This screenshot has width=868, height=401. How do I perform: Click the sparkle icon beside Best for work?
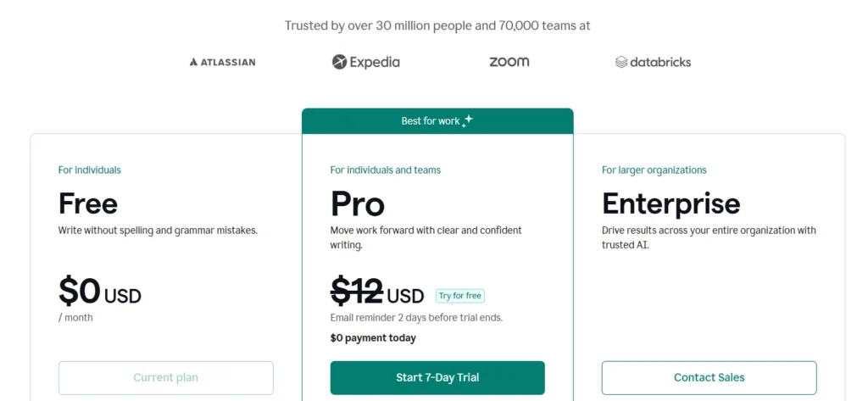pos(467,120)
